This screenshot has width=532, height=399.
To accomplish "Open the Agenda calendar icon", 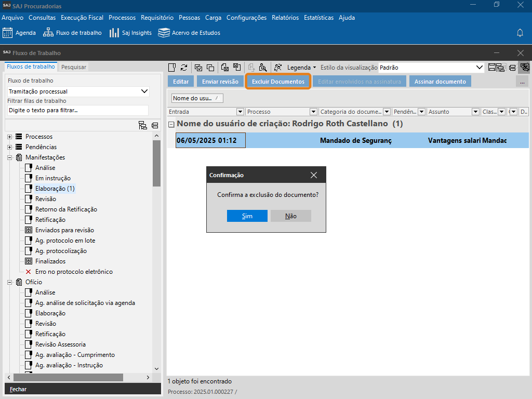I will pos(7,33).
